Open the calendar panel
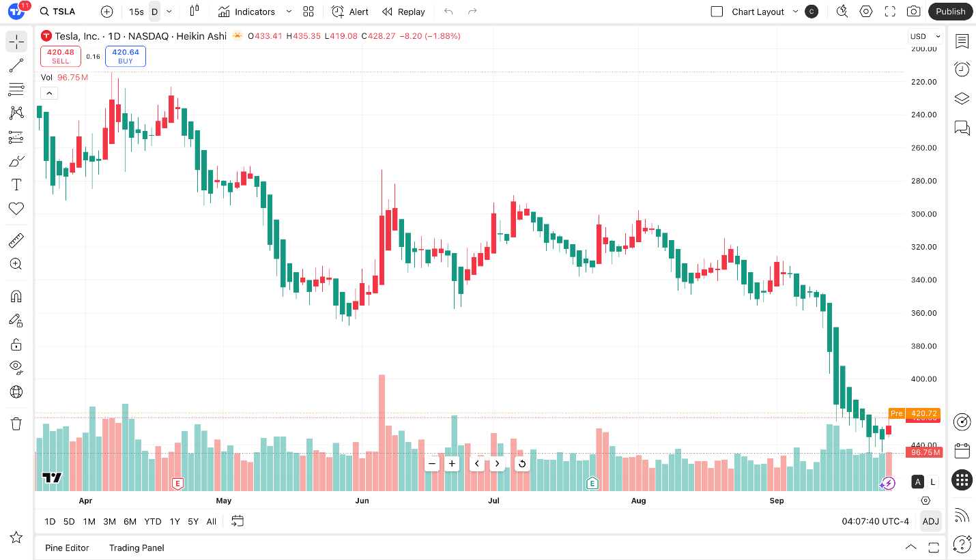 click(962, 450)
